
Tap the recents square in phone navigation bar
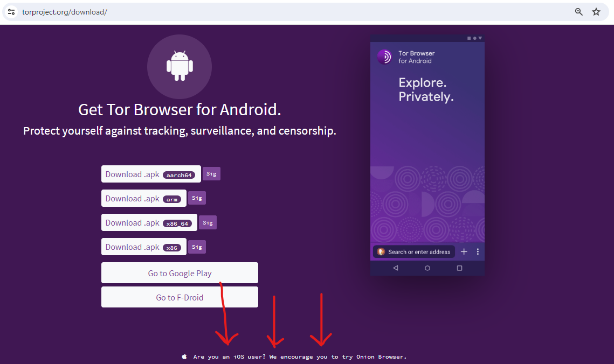(459, 268)
